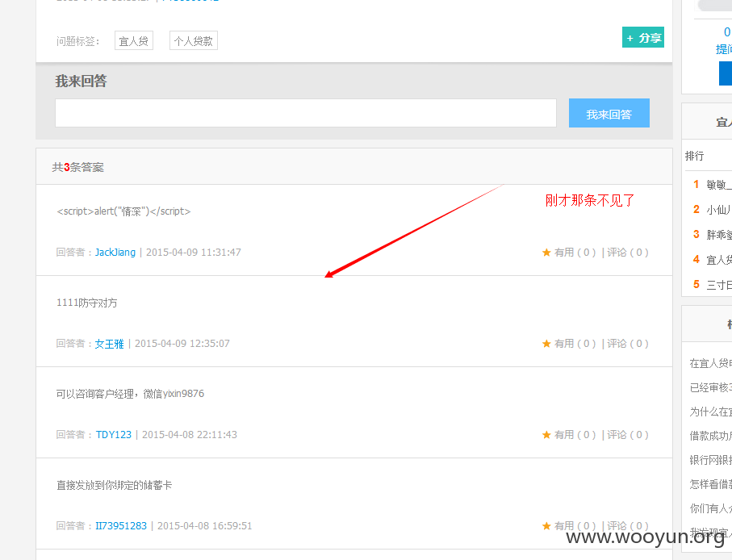
Task: Click the star icon on JackJiang's answer
Action: point(546,253)
